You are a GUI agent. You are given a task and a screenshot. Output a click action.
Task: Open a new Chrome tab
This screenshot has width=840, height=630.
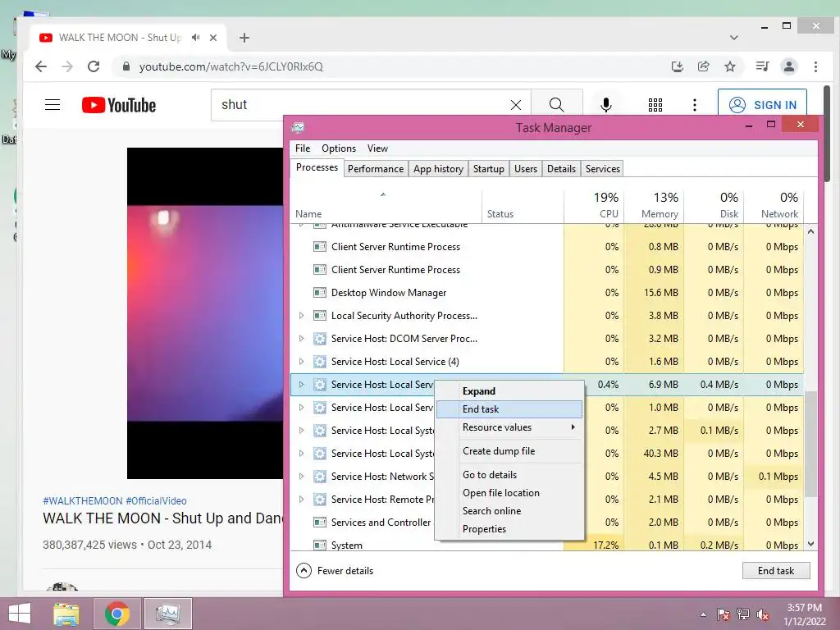click(x=244, y=38)
